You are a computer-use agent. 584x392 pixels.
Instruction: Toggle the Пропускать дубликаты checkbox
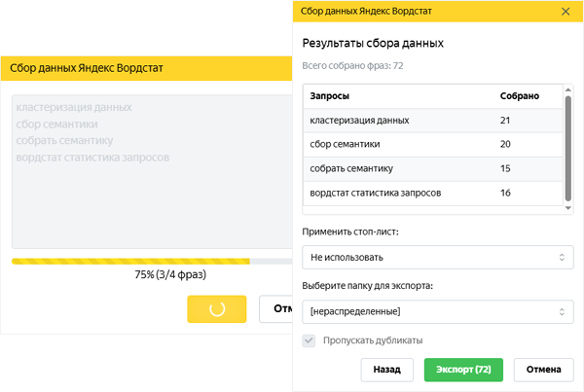310,340
